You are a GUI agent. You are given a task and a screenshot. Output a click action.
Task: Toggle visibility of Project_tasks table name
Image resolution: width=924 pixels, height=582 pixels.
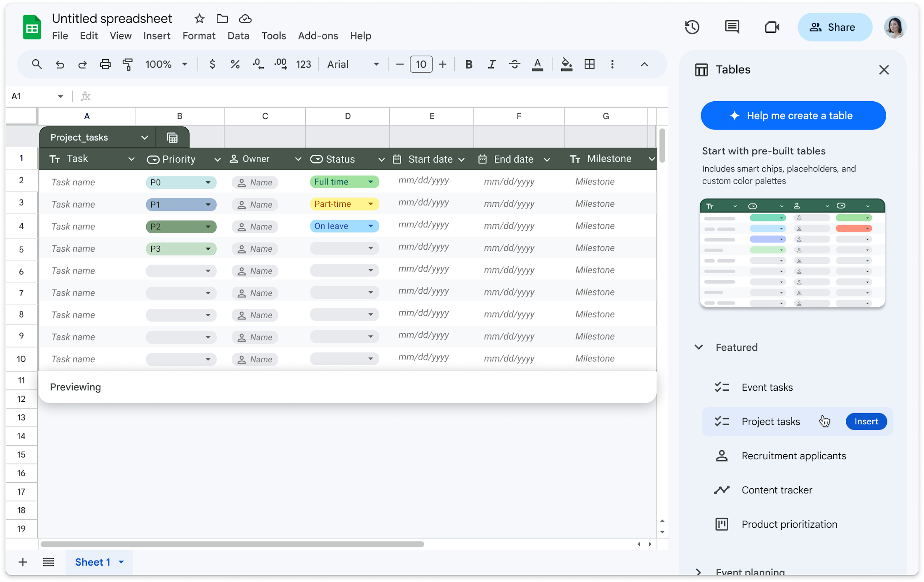pyautogui.click(x=144, y=137)
